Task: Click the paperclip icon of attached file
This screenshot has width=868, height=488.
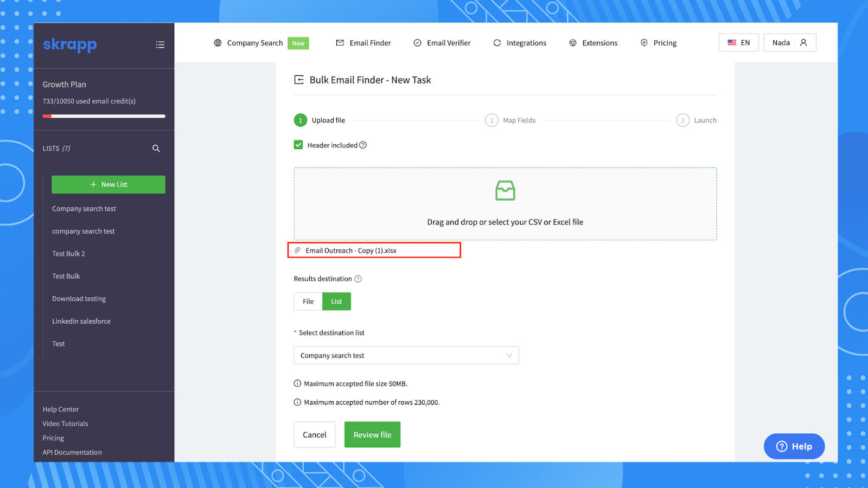Action: (x=297, y=251)
